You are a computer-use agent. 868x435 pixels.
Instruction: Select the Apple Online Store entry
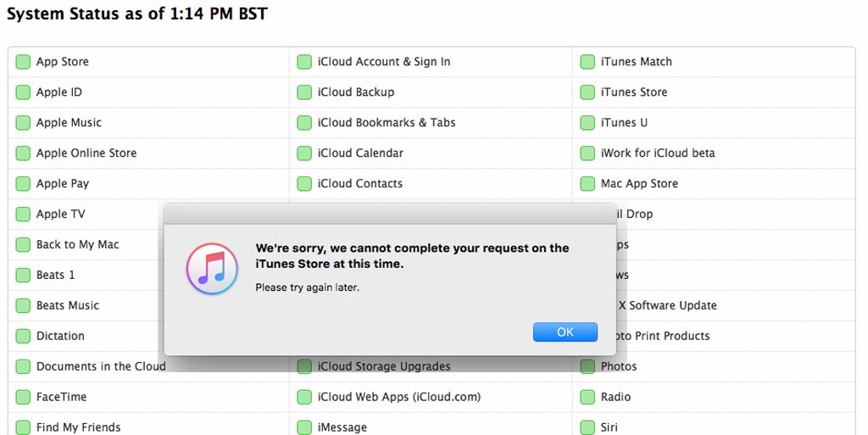pyautogui.click(x=86, y=153)
